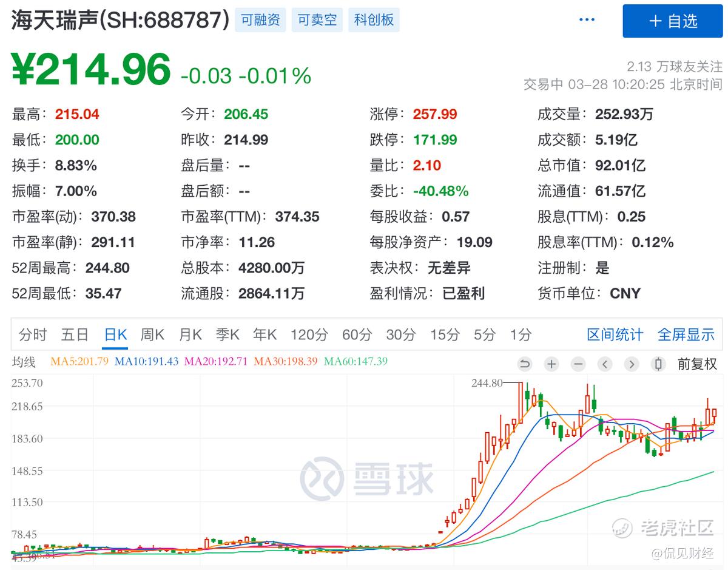
Task: Click the MA20:192.71 indicator
Action: 216,362
